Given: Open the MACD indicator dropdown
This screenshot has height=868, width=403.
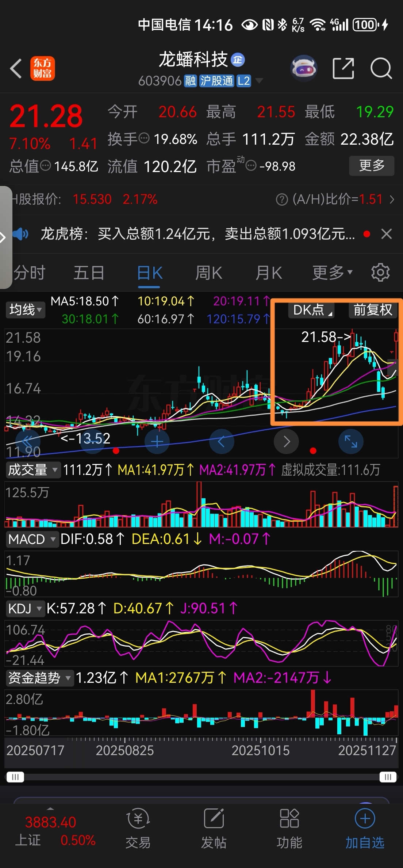Looking at the screenshot, I should pos(32,539).
